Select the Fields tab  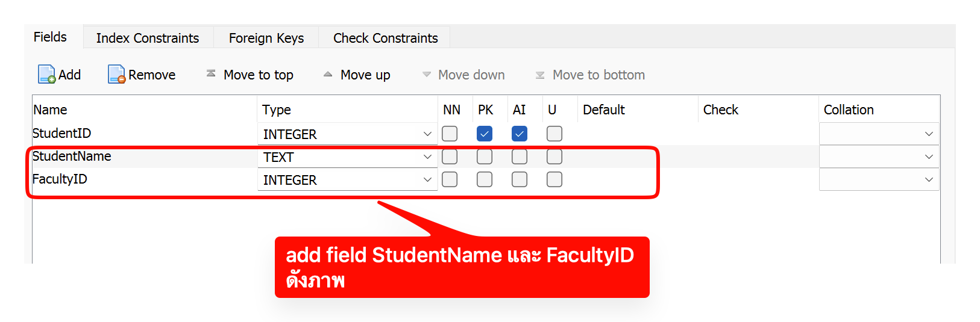pos(50,37)
